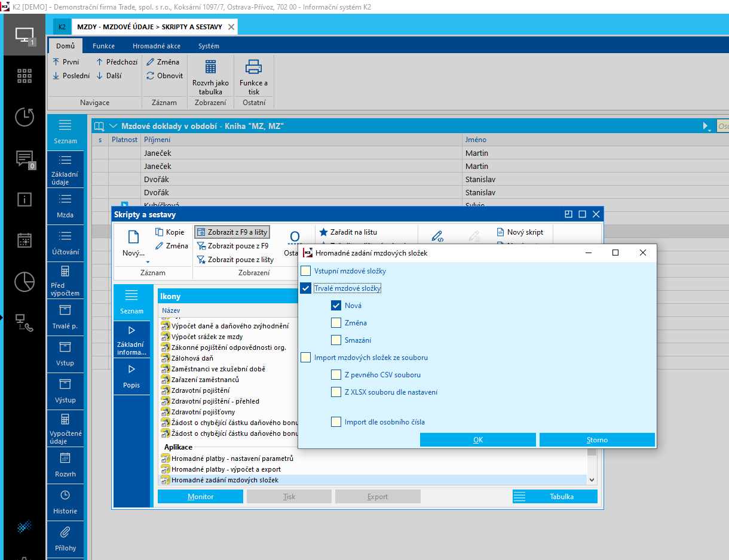Click Tabulka button in Skripty window
Viewport: 729px width, 560px height.
point(555,496)
